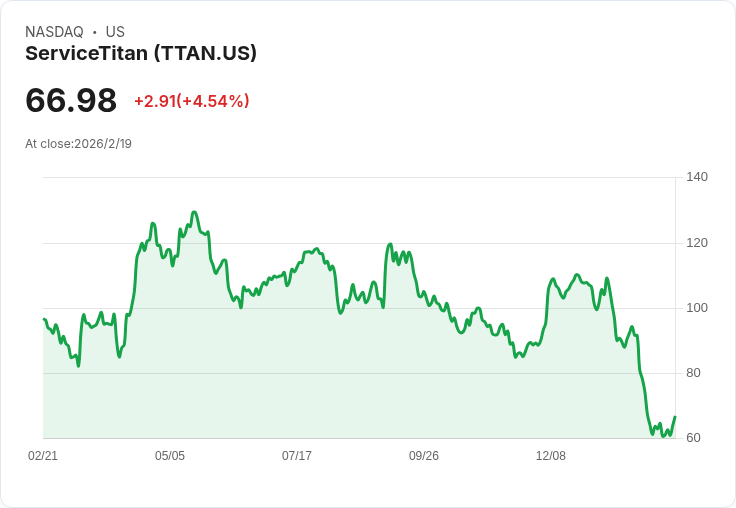Click the 09/26 x-axis date label
This screenshot has width=736, height=508.
point(424,455)
